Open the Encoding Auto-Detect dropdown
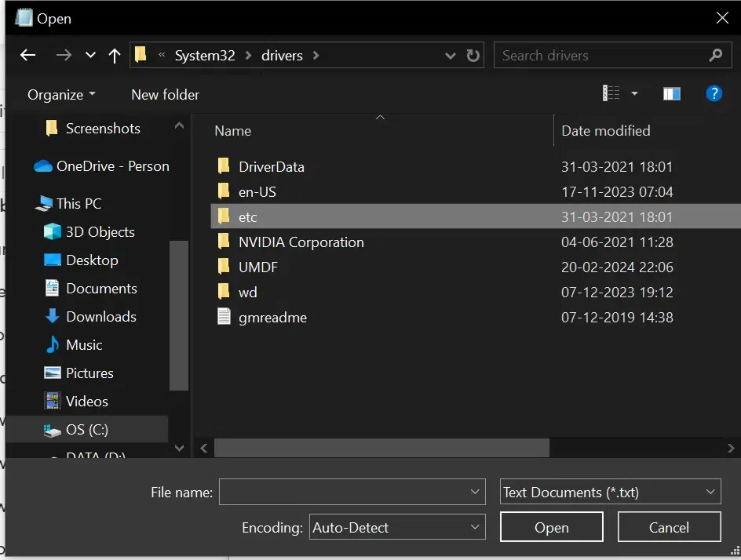This screenshot has height=560, width=741. coord(397,528)
